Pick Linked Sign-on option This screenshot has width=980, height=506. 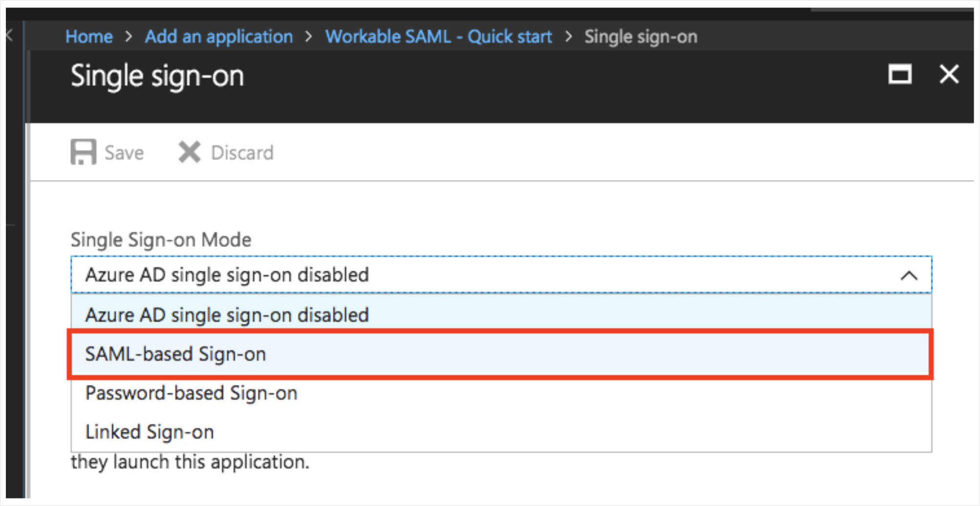(501, 432)
